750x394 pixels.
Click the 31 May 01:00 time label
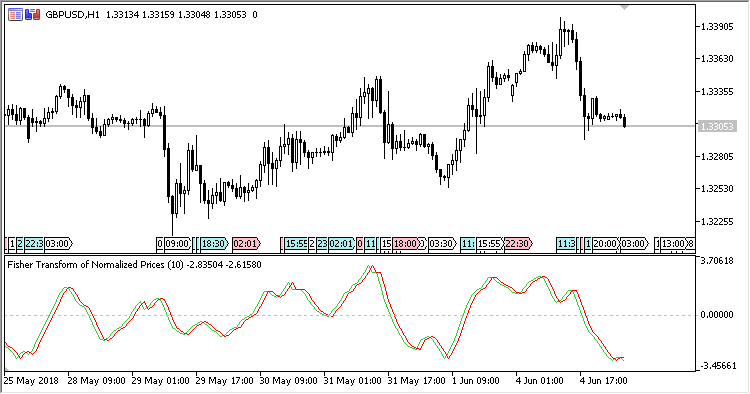click(353, 381)
